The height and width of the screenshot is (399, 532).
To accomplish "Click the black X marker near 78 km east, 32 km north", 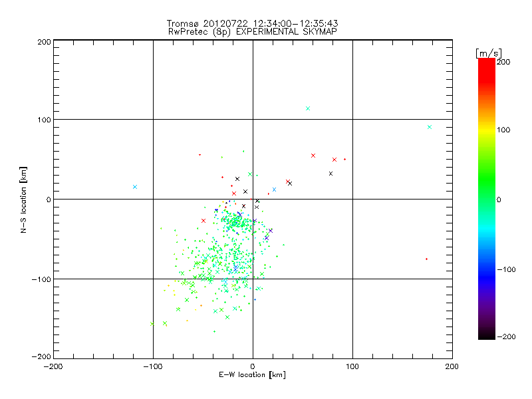I will (x=331, y=174).
